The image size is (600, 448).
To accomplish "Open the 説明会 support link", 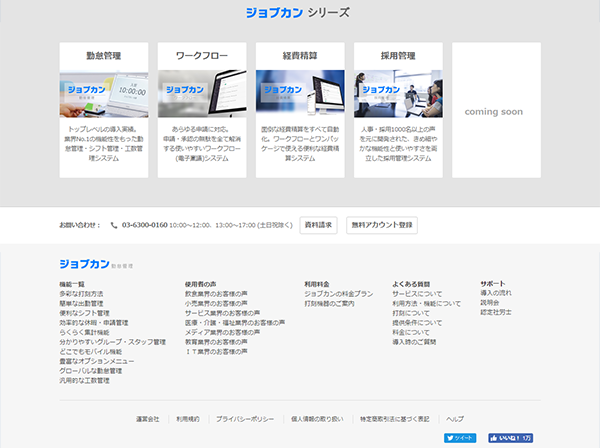I will [x=490, y=302].
